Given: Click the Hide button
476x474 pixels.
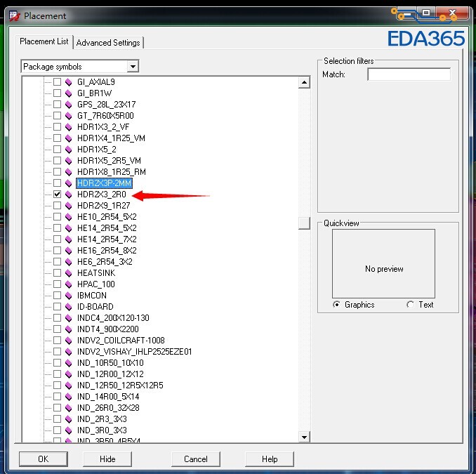Looking at the screenshot, I should pos(107,459).
